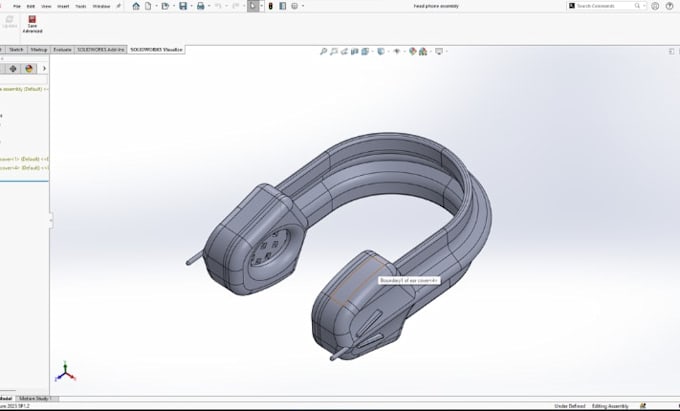This screenshot has height=411, width=680.
Task: Open the View Settings dropdown arrow
Action: [x=446, y=52]
